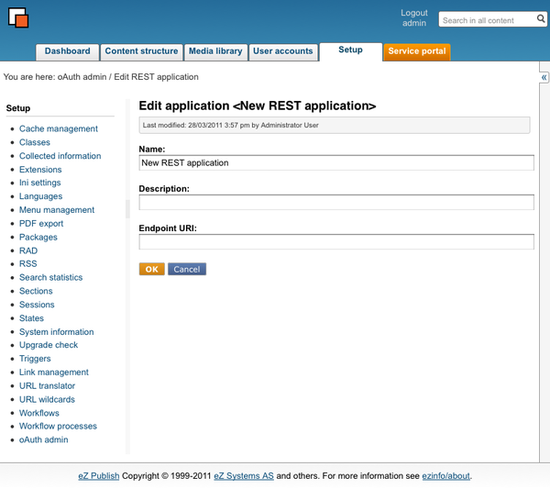The height and width of the screenshot is (489, 550).
Task: Click the Search in all content box
Action: pyautogui.click(x=488, y=20)
